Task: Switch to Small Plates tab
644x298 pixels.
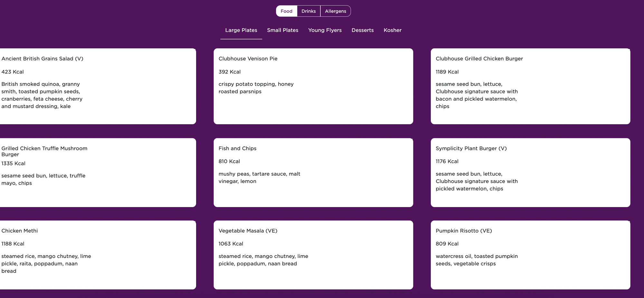Action: (x=283, y=30)
